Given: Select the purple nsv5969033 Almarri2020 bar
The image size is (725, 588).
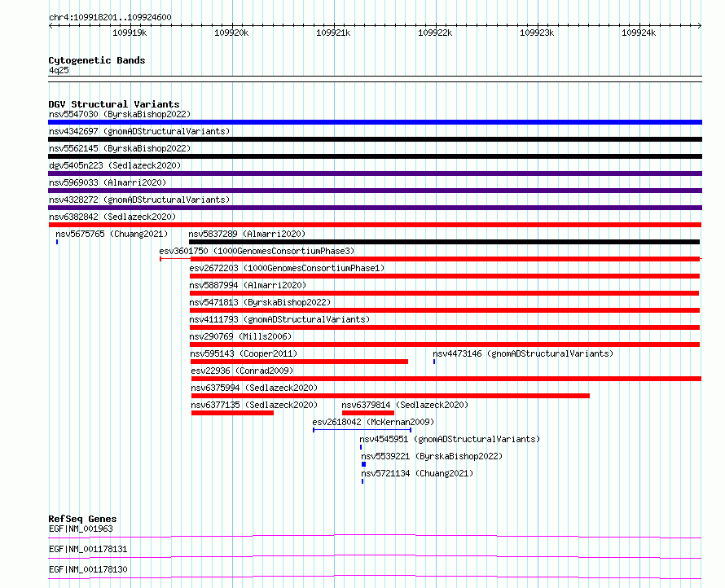Looking at the screenshot, I should pos(375,191).
